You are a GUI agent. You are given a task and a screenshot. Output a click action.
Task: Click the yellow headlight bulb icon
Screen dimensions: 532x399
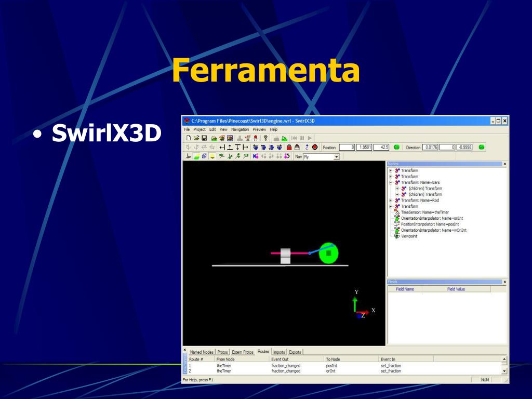(x=212, y=156)
